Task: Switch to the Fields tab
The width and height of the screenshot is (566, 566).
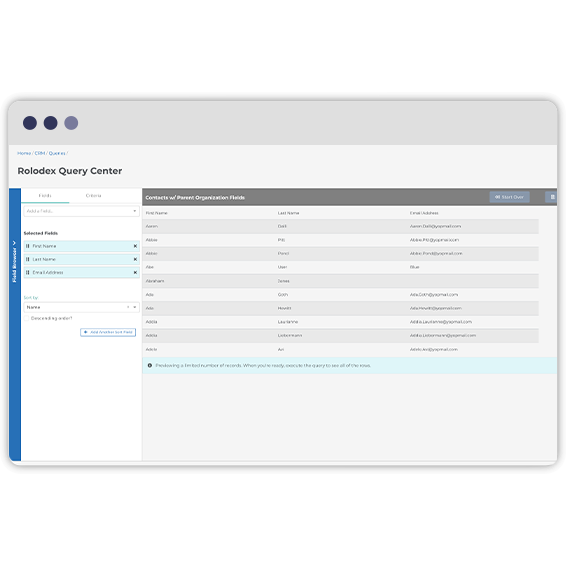Action: [x=45, y=196]
